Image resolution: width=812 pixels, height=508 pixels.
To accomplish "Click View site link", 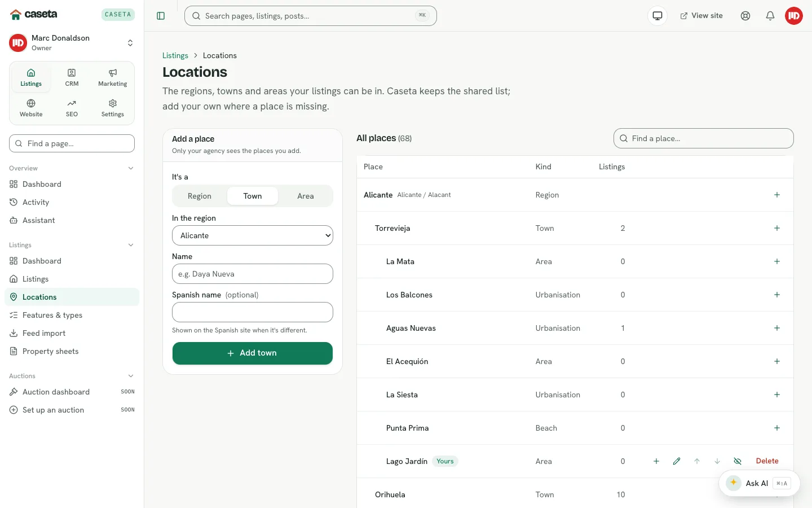I will (x=701, y=16).
